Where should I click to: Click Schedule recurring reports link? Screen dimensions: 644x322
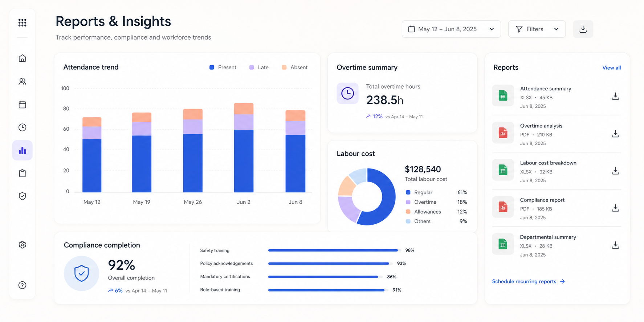click(x=528, y=281)
